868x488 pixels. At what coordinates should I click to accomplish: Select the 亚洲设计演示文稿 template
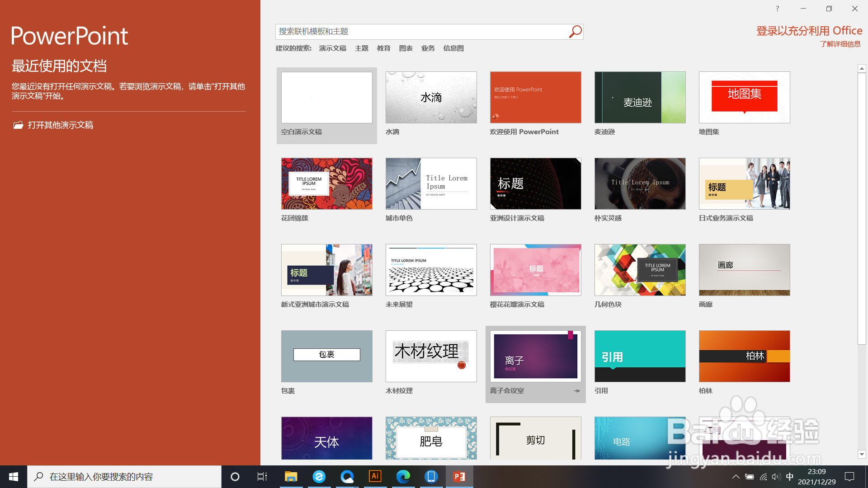tap(536, 184)
